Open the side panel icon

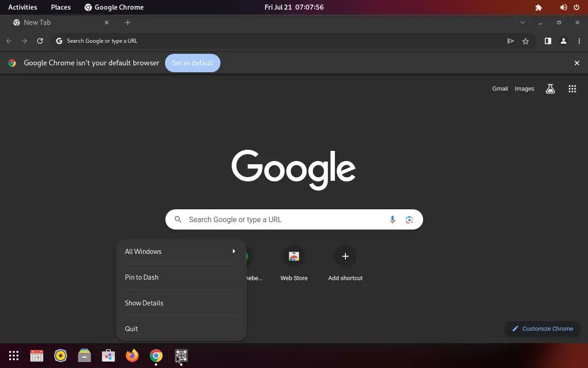[x=548, y=41]
